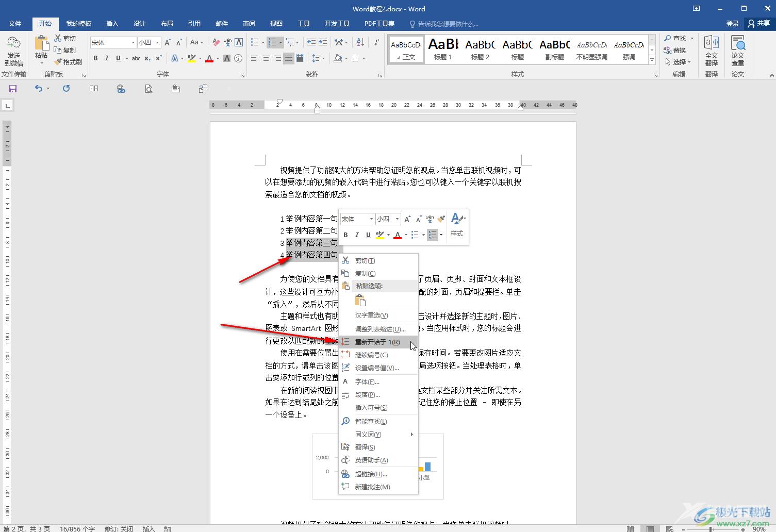Apply the Heading 1 style
The height and width of the screenshot is (532, 776).
(443, 49)
